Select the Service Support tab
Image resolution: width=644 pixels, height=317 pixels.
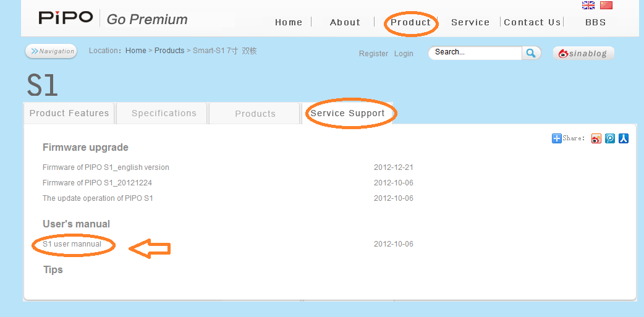tap(347, 113)
